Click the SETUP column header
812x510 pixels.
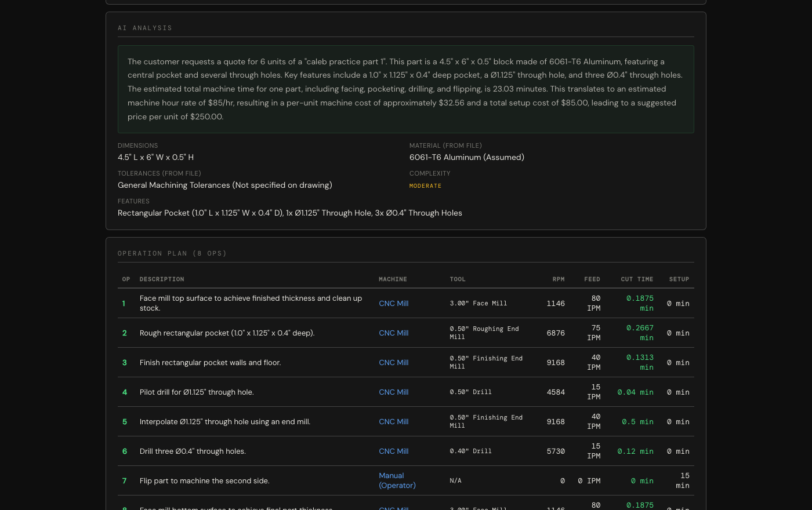click(679, 279)
